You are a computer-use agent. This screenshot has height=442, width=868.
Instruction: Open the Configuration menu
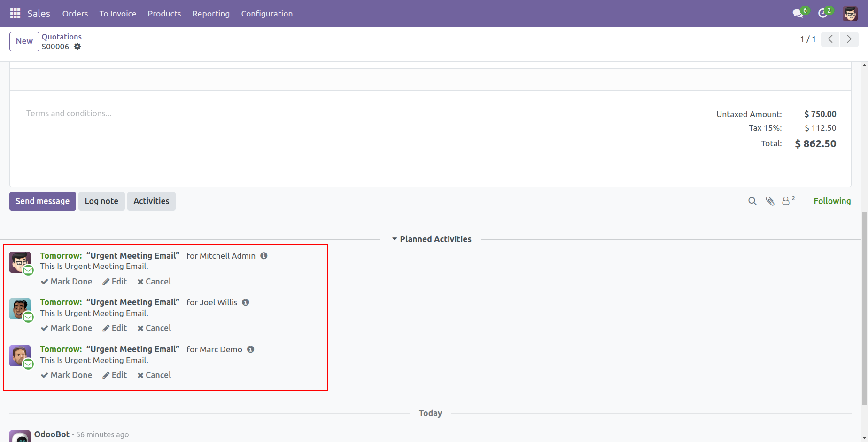tap(267, 14)
